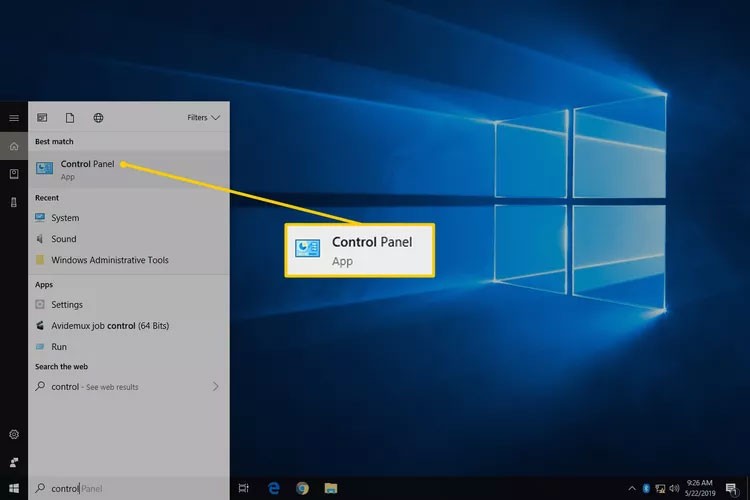Screen dimensions: 750x500
Task: Launch Microsoft Edge from the taskbar
Action: [273, 488]
